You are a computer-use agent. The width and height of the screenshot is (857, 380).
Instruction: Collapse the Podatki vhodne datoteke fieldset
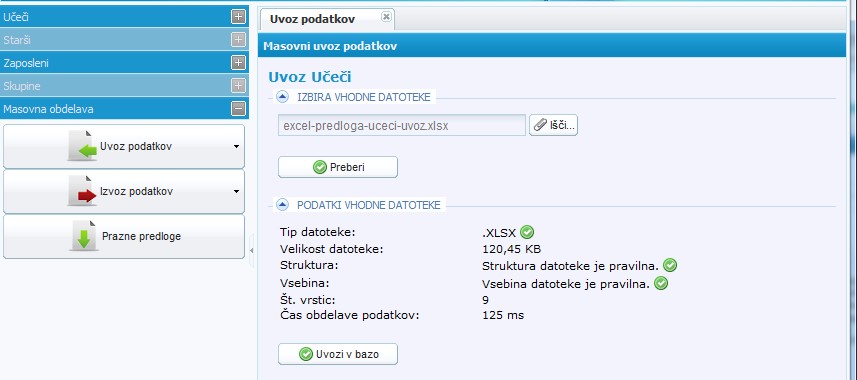coord(283,205)
